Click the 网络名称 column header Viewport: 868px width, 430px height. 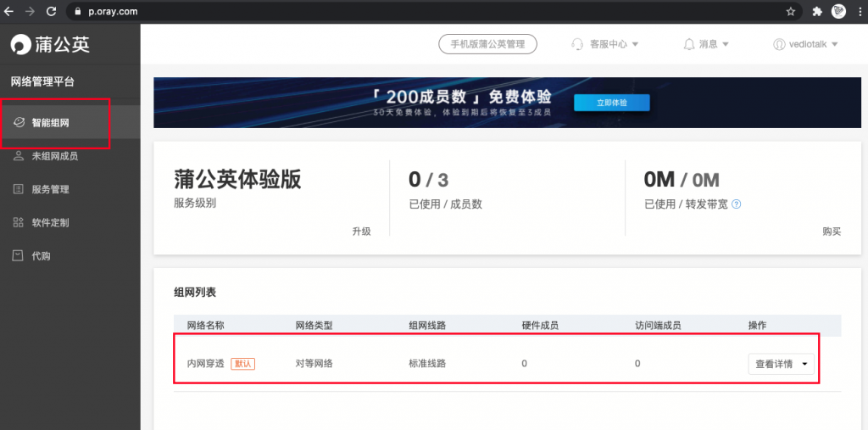click(206, 326)
